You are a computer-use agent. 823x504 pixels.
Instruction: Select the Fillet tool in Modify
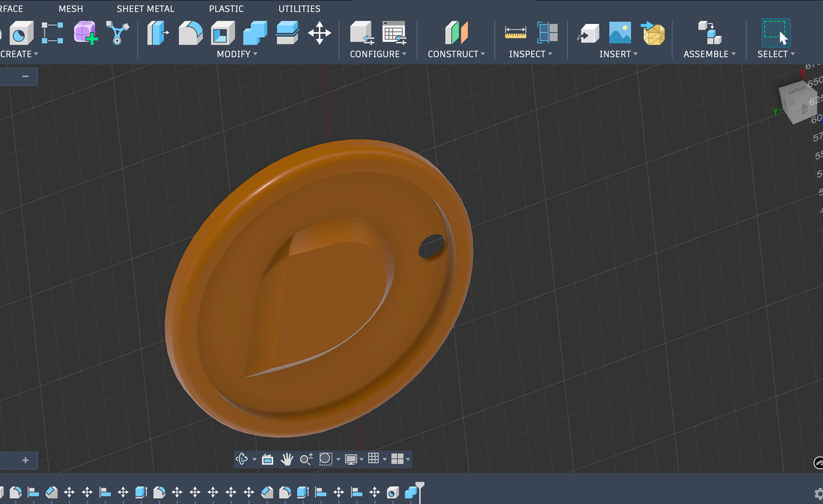coord(190,33)
